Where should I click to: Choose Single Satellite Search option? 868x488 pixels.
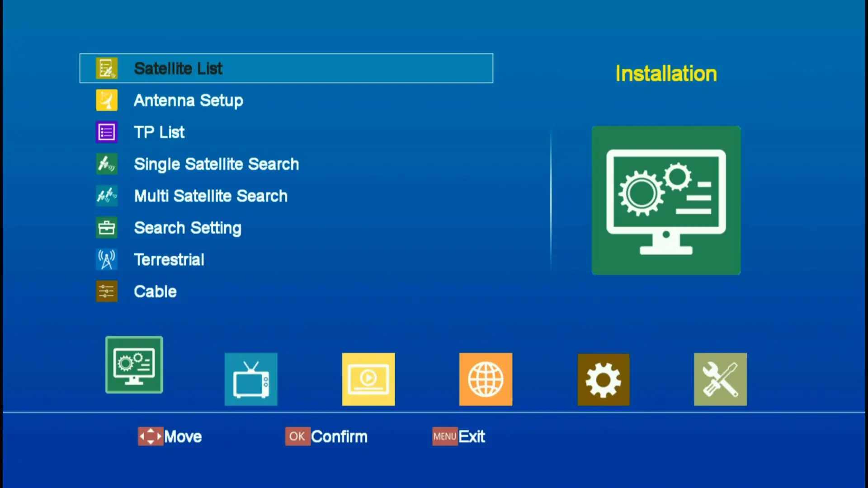tap(216, 164)
